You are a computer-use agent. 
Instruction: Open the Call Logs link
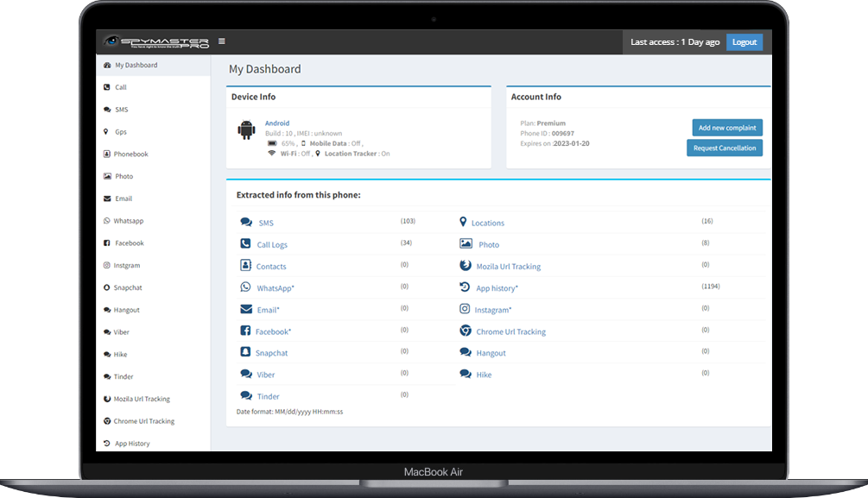coord(272,244)
